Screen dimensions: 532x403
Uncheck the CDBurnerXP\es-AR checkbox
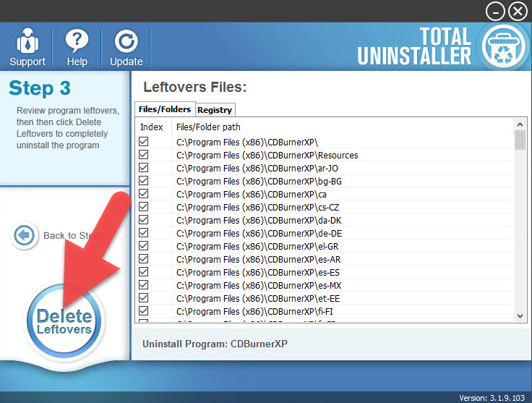coord(144,259)
